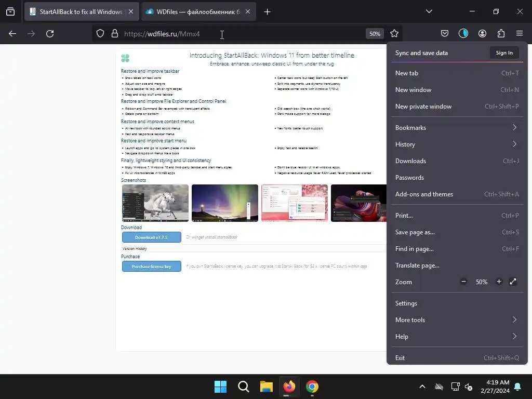Choose New window menu item
The image size is (532, 399).
(457, 90)
